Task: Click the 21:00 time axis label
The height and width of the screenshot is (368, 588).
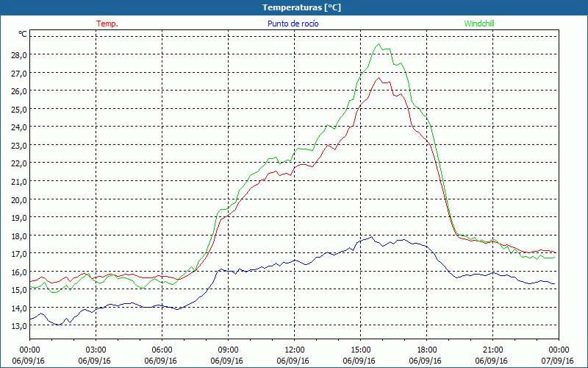Action: pos(492,350)
